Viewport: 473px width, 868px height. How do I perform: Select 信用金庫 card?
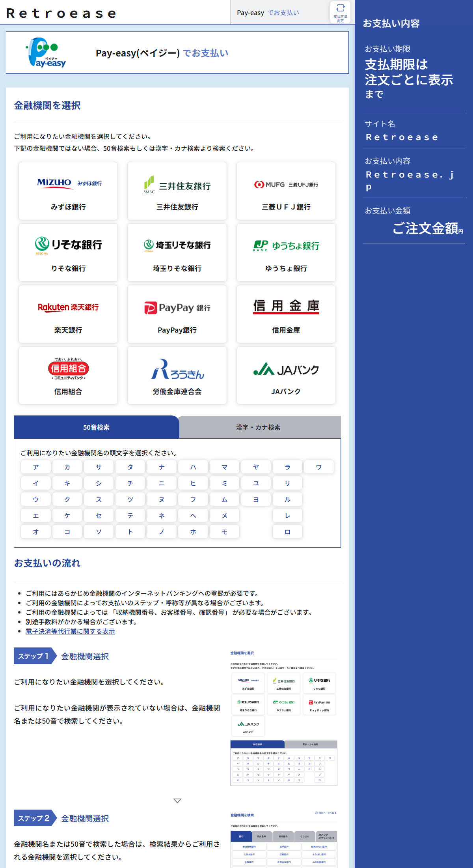(286, 314)
